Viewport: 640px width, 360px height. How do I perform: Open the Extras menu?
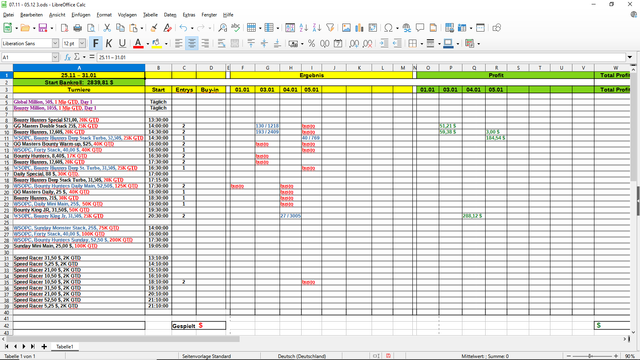point(189,15)
